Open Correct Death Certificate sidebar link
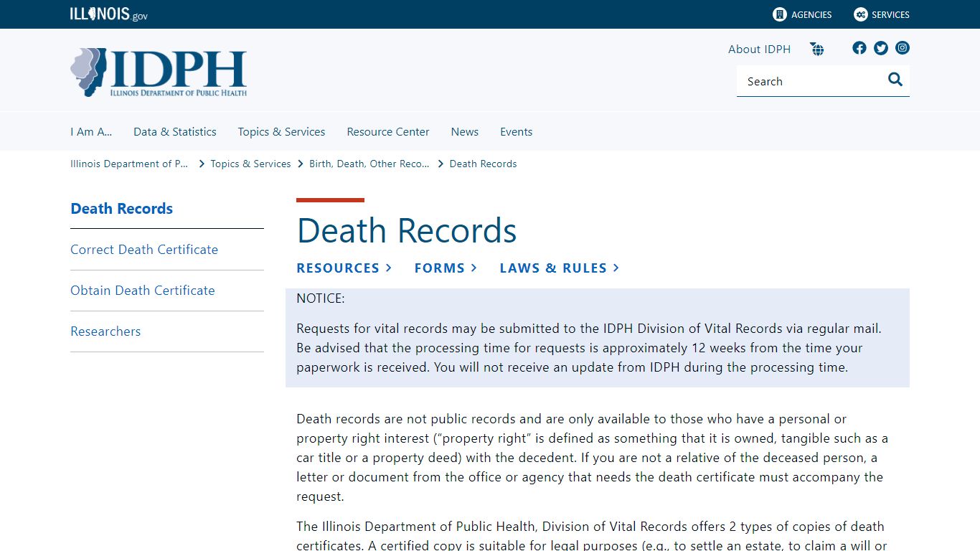980x551 pixels. click(x=144, y=250)
